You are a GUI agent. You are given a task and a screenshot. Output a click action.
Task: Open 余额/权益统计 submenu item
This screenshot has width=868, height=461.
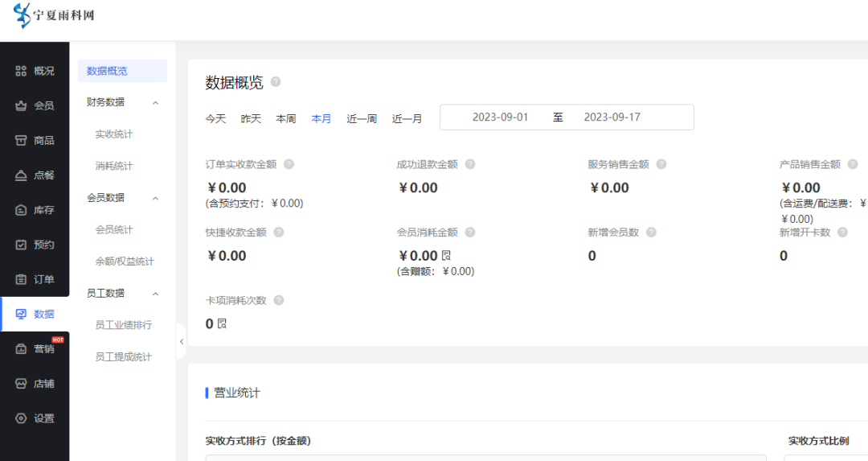[x=125, y=261]
